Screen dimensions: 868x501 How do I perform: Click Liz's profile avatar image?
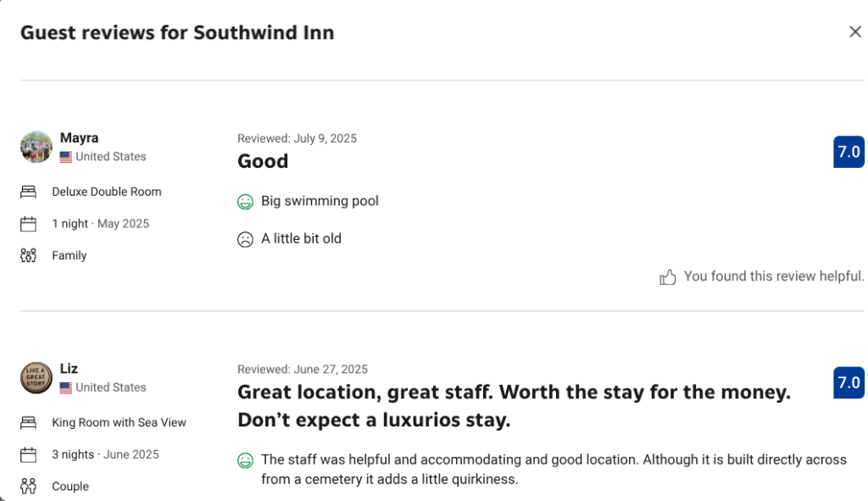(x=36, y=377)
